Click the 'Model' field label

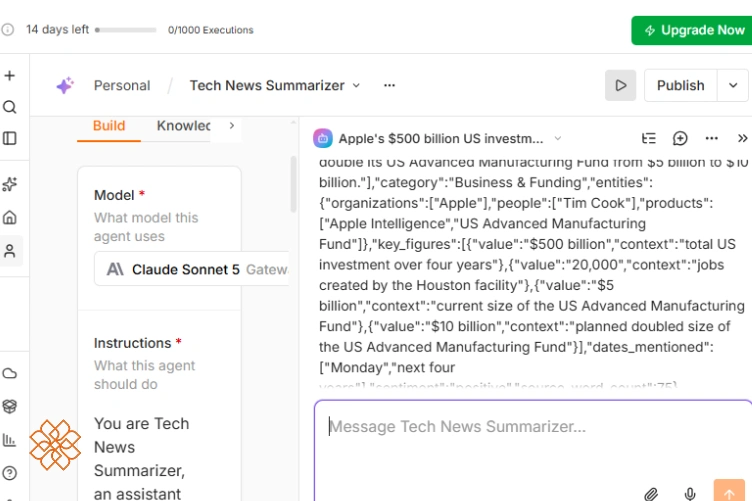point(114,195)
